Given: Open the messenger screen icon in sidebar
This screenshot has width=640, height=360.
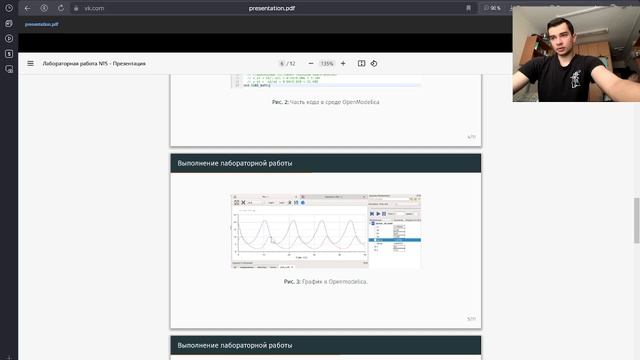Looking at the screenshot, I should (x=9, y=69).
